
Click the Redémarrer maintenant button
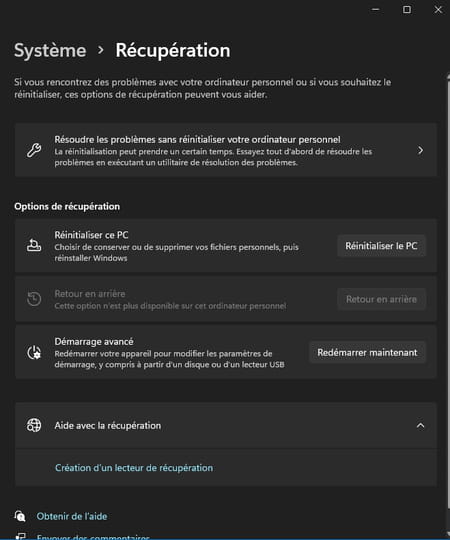pyautogui.click(x=367, y=352)
